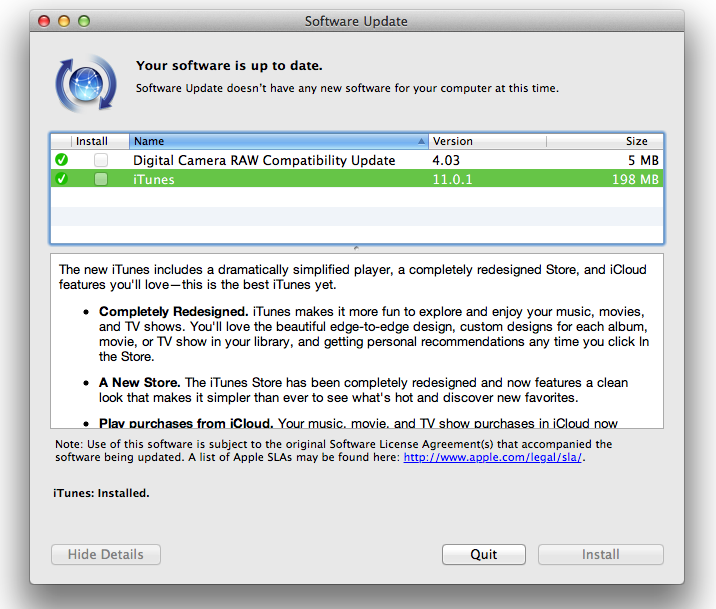Click the 5 MB size cell
The height and width of the screenshot is (609, 716).
(643, 160)
